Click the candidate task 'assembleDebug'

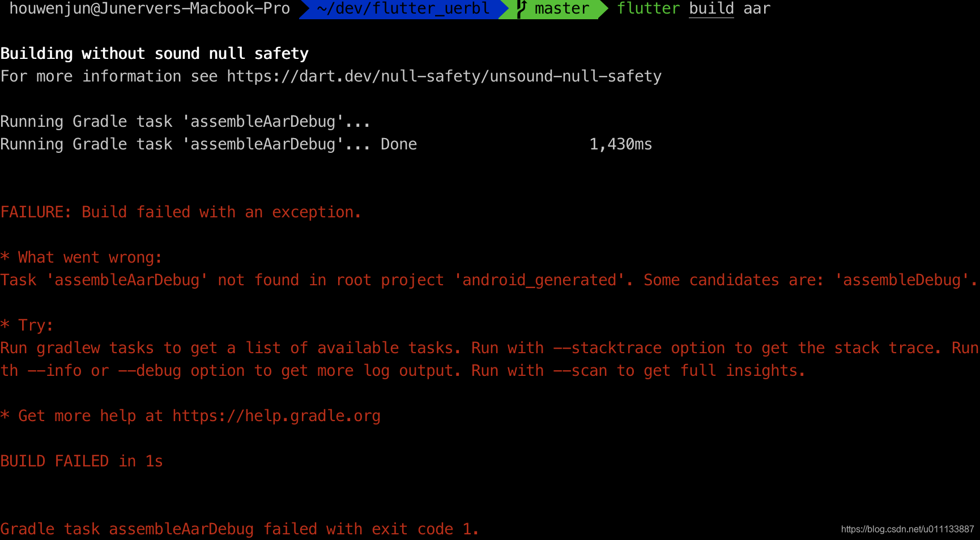(902, 280)
